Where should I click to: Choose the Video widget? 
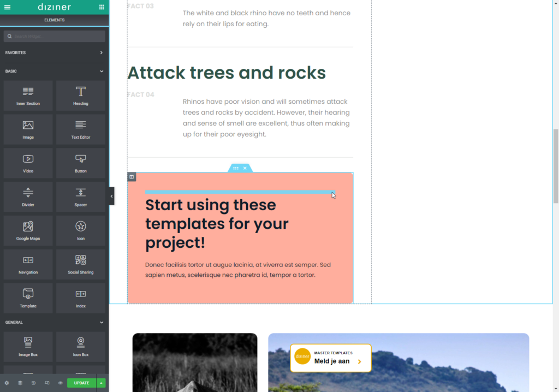click(28, 163)
